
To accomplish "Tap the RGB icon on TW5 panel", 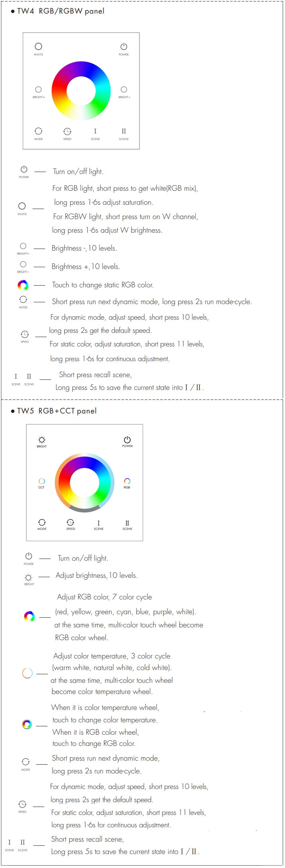I will [127, 481].
